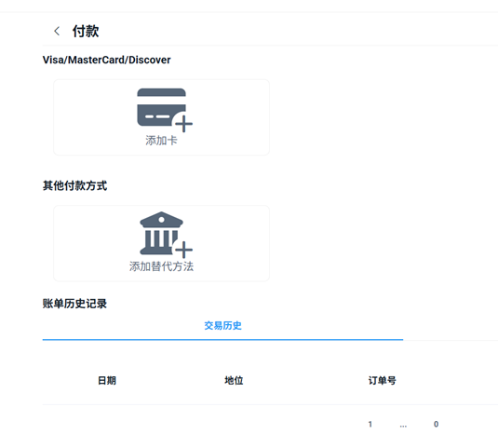498x448 pixels.
Task: Open the 交易历史 tab
Action: click(222, 325)
